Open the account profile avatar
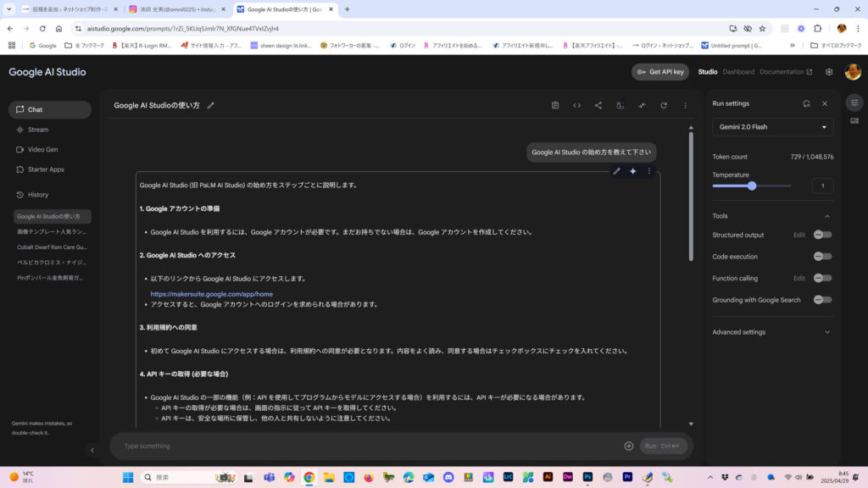This screenshot has width=868, height=488. click(853, 72)
